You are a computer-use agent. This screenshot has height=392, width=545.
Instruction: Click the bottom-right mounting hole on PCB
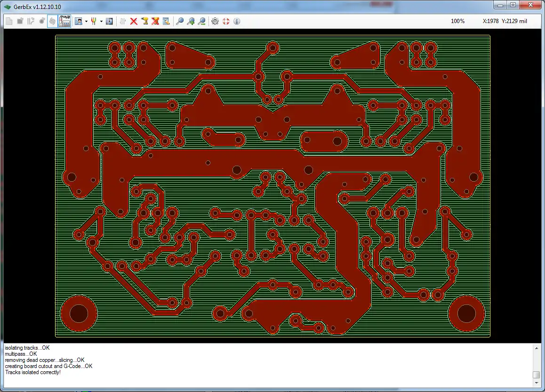click(x=466, y=313)
